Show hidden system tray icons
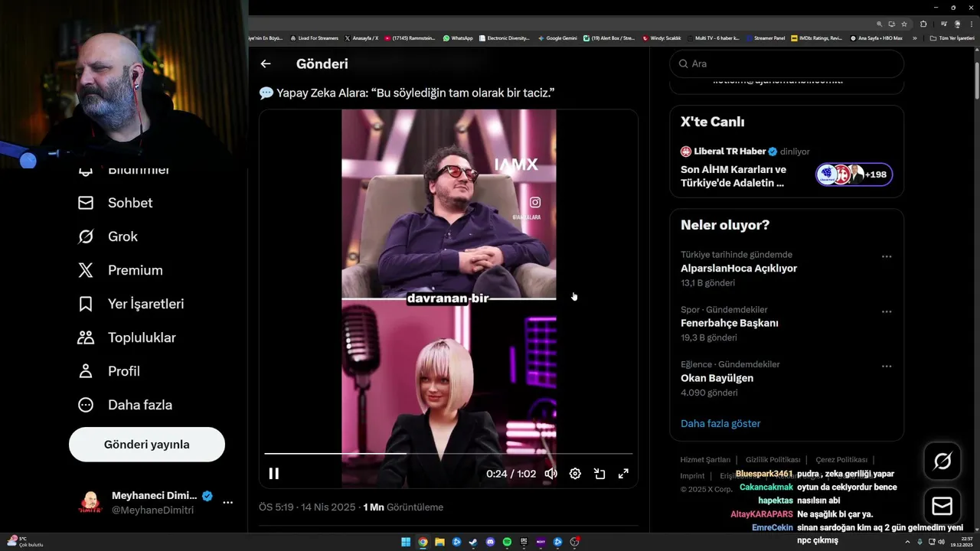This screenshot has width=980, height=551. click(x=907, y=542)
